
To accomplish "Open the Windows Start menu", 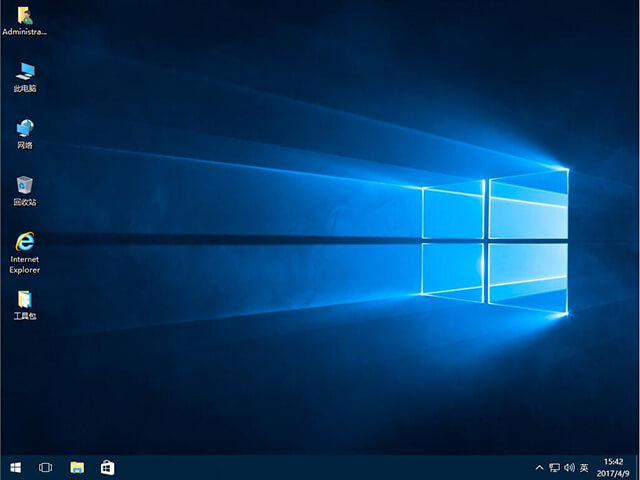I will (x=16, y=467).
